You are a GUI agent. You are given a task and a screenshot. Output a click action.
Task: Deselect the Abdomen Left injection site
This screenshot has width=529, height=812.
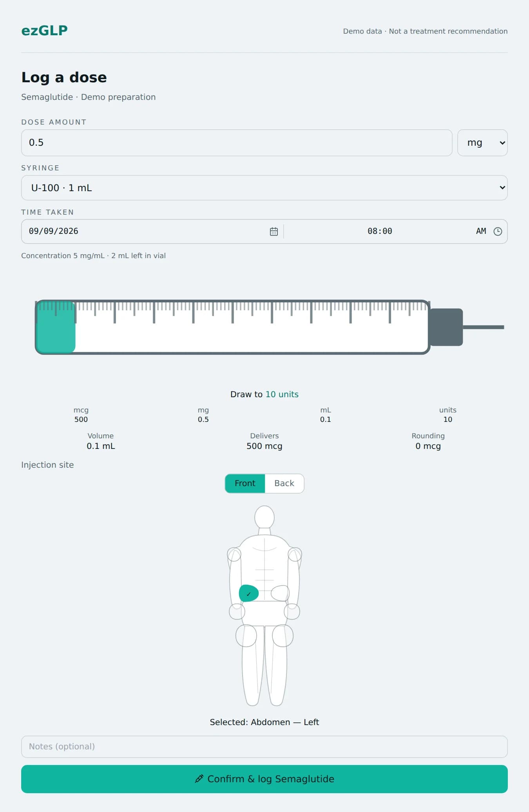(248, 593)
